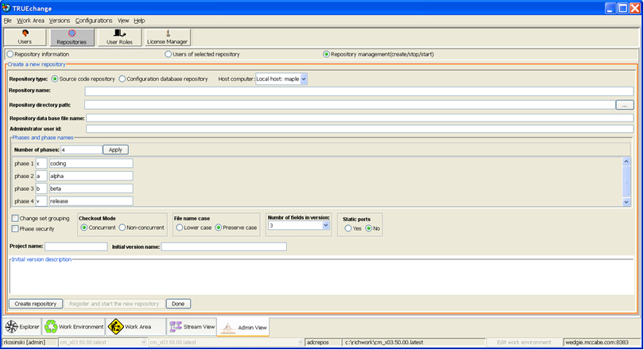Open the Users toolbar icon
This screenshot has height=350, width=644.
(x=25, y=37)
